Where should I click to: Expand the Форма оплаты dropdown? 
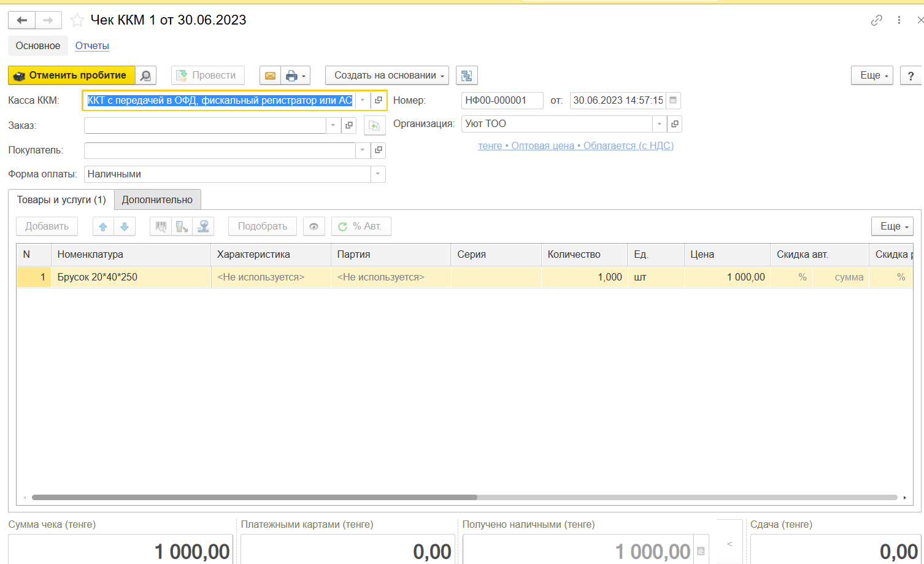click(x=378, y=174)
